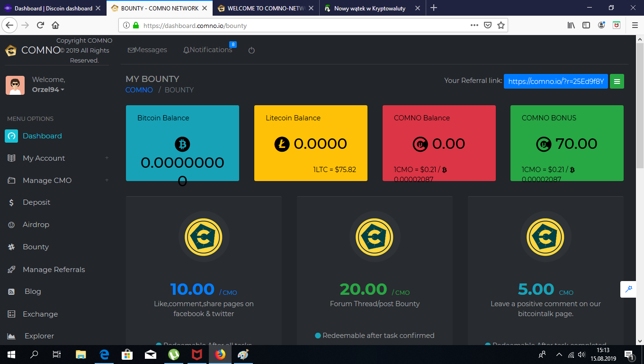Expand Manage CMO submenu plus sign

tap(107, 180)
